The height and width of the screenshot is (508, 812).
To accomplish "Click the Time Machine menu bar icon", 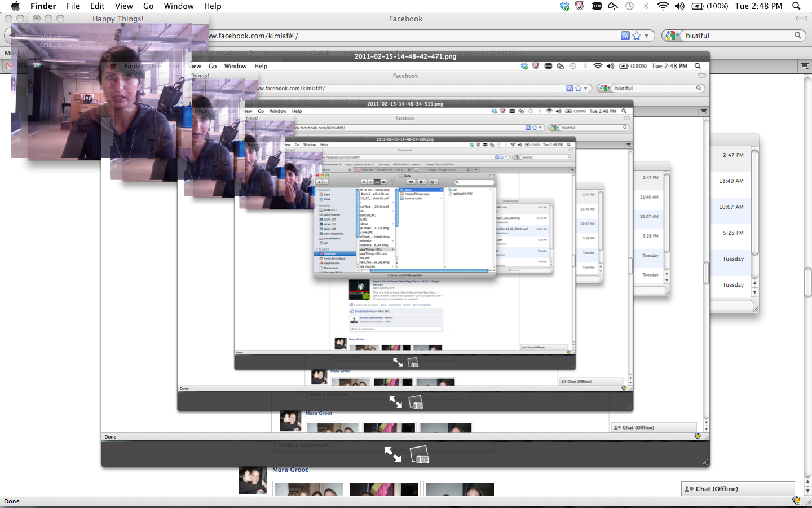I will [629, 6].
